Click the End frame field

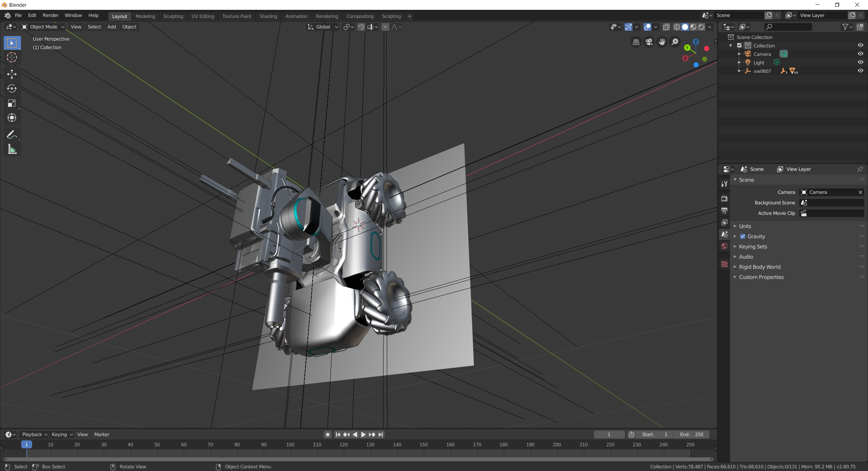[x=692, y=434]
